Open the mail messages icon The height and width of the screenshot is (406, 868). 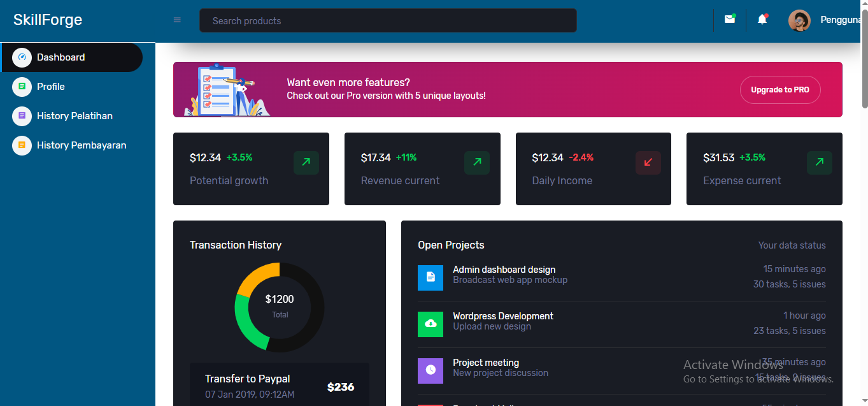pyautogui.click(x=730, y=20)
